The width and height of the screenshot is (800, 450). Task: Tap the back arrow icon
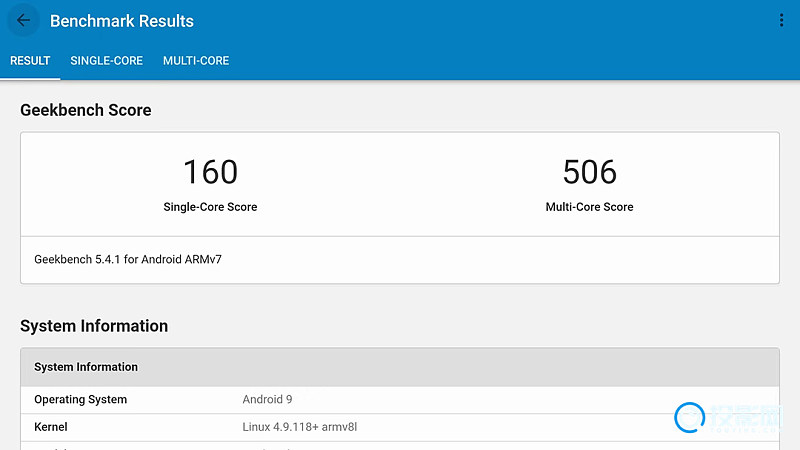tap(23, 20)
